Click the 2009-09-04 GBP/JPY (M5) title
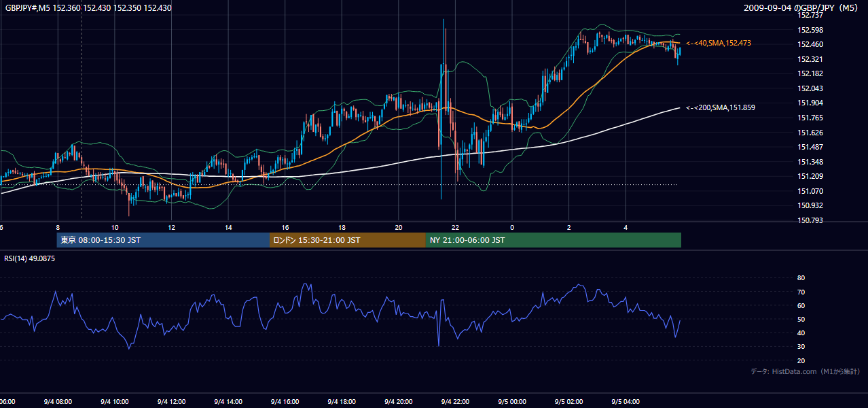Viewport: 868px width, 408px height. point(802,8)
